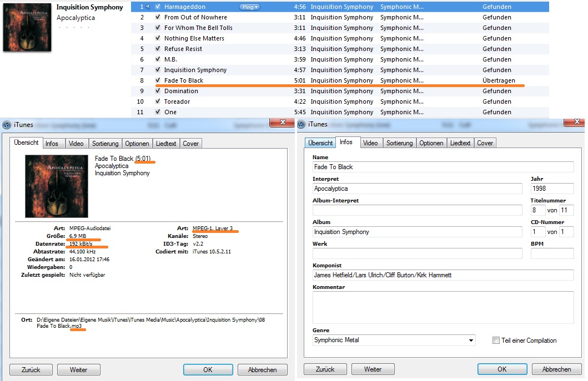Click Zurück in the left dialog

[31, 370]
